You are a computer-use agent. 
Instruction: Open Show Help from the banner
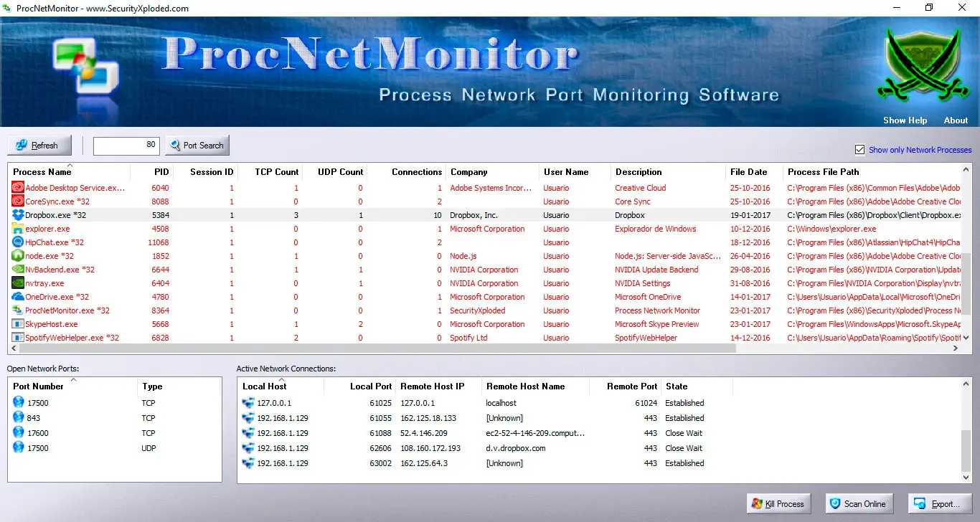pyautogui.click(x=905, y=120)
